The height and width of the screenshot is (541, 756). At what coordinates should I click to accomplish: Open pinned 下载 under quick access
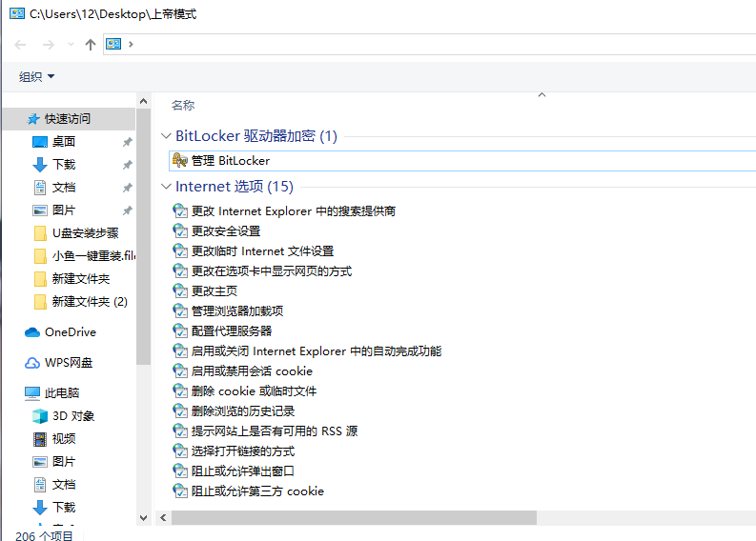click(64, 165)
